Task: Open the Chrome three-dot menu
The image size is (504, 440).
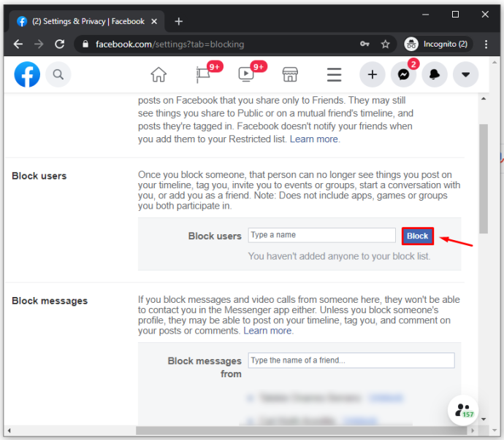Action: point(486,44)
